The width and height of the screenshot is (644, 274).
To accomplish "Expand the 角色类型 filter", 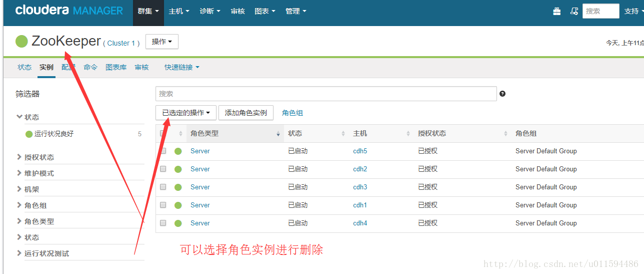I will 35,221.
